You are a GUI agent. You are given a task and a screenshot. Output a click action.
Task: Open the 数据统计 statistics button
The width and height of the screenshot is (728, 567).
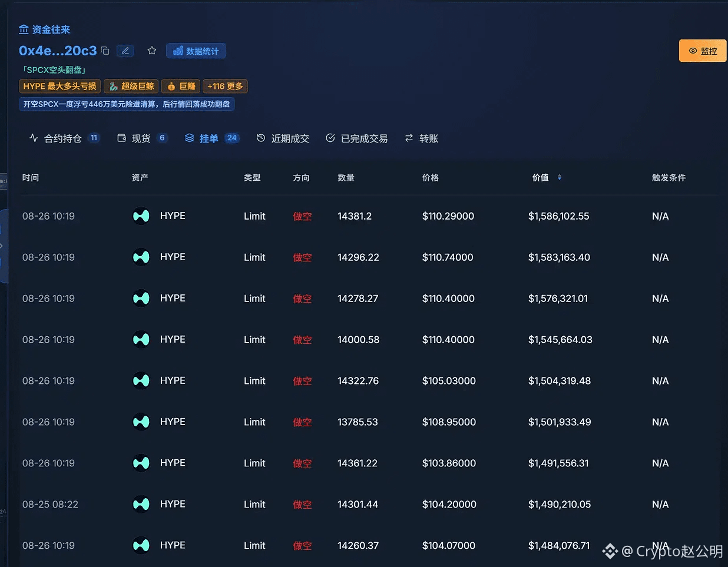tap(196, 51)
